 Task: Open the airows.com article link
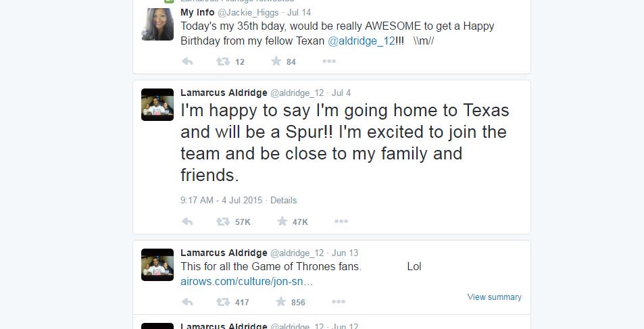click(x=247, y=281)
